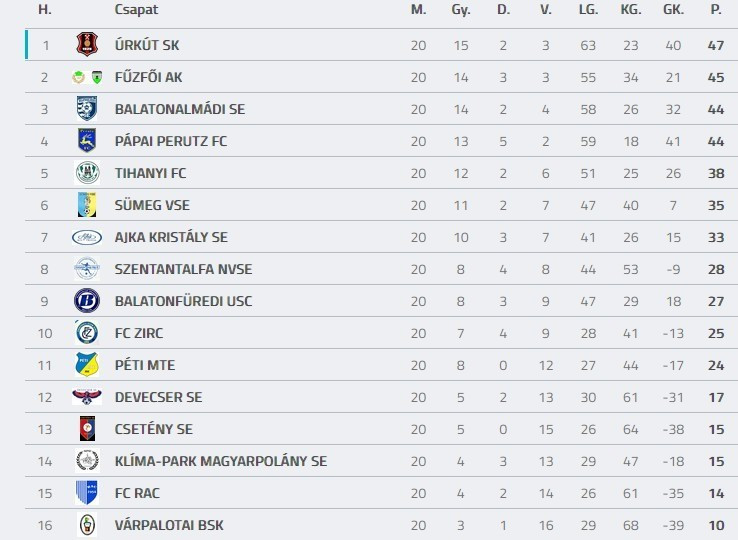Click the Úrkút SK team crest
738x540 pixels.
tap(87, 45)
